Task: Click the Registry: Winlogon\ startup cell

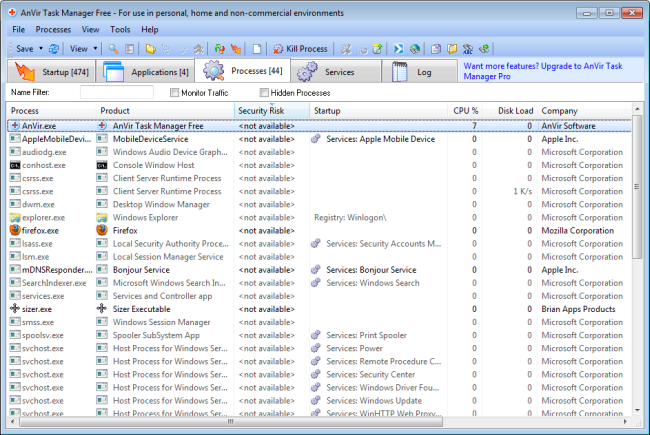Action: 350,217
